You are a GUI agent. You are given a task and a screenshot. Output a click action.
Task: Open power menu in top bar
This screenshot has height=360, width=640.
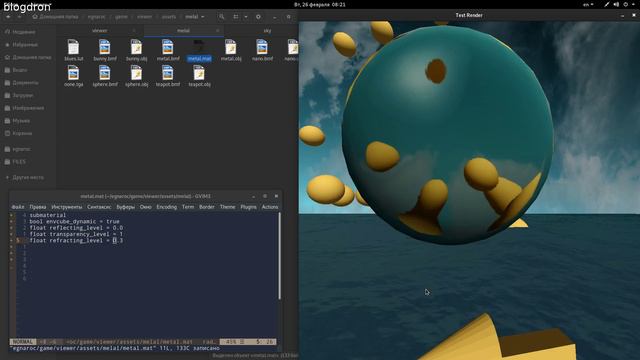626,4
